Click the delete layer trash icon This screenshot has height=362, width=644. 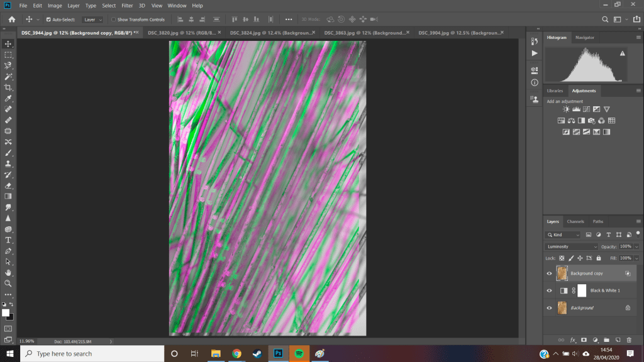click(x=628, y=340)
